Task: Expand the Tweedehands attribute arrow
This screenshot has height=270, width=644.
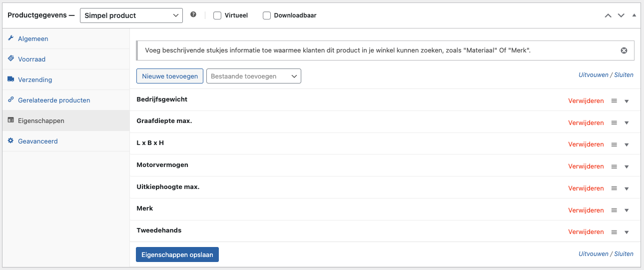Action: (627, 232)
